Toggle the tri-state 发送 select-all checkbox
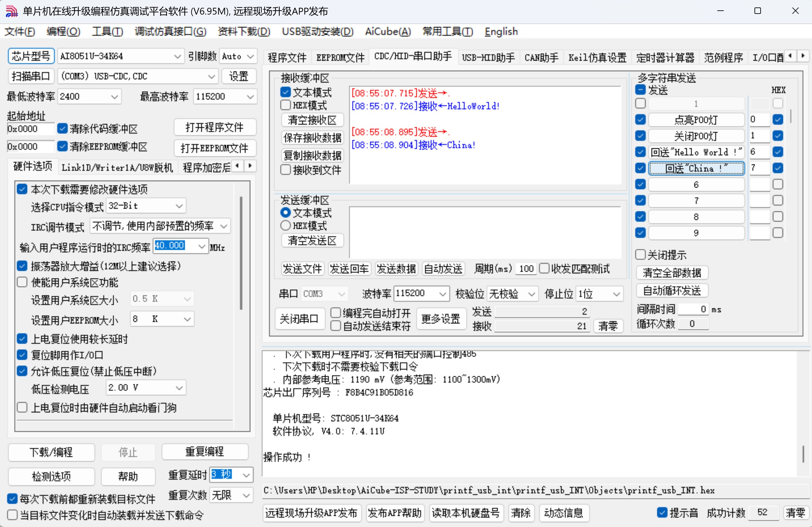This screenshot has height=527, width=812. click(640, 90)
